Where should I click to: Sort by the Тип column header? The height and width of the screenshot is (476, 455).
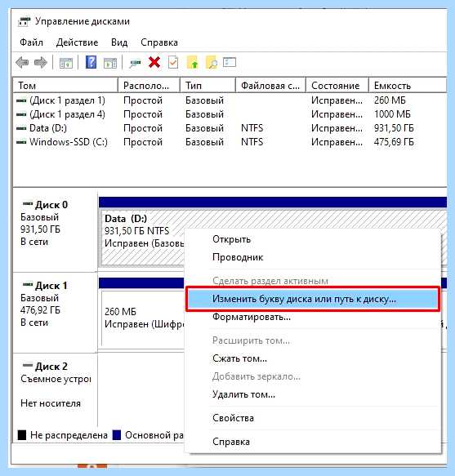pyautogui.click(x=207, y=86)
